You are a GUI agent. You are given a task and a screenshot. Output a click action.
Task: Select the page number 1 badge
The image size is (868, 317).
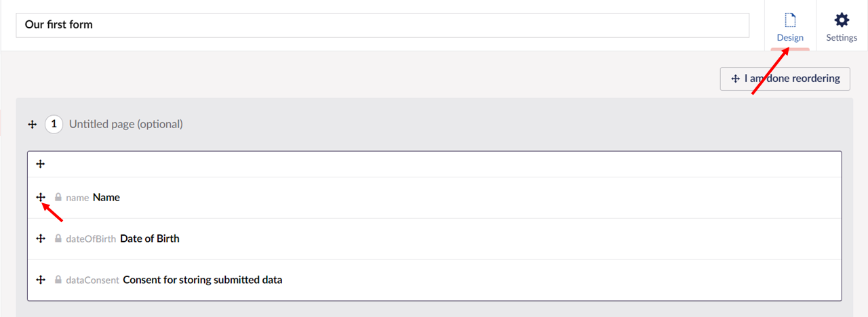[x=54, y=125]
